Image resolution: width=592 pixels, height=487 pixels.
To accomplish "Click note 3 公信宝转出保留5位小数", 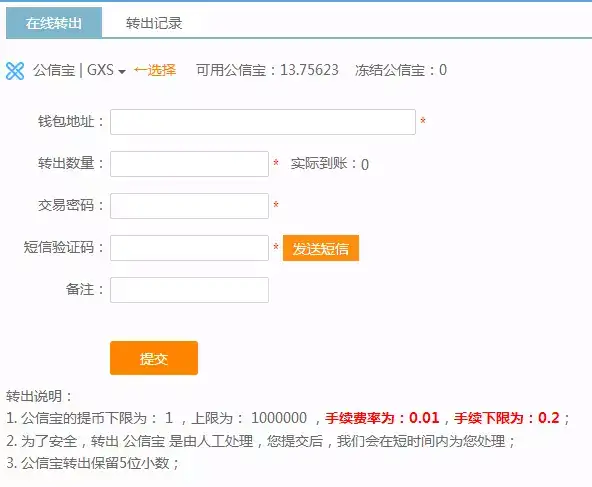I will pyautogui.click(x=93, y=463).
